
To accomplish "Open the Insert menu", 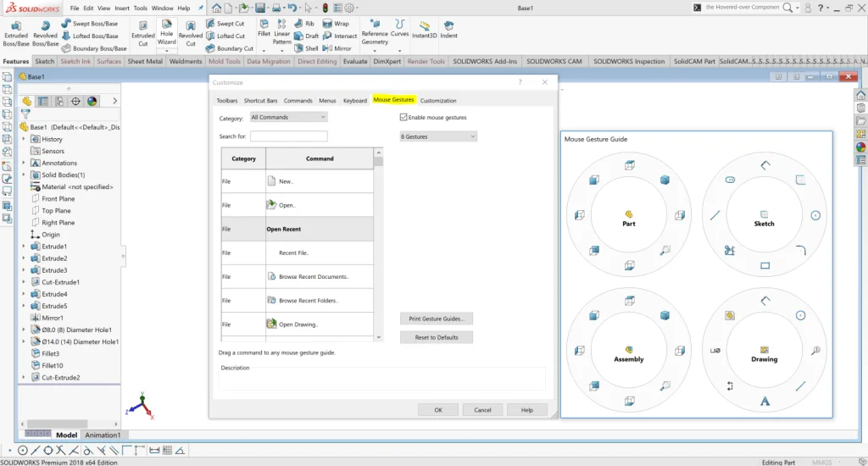I will [122, 8].
